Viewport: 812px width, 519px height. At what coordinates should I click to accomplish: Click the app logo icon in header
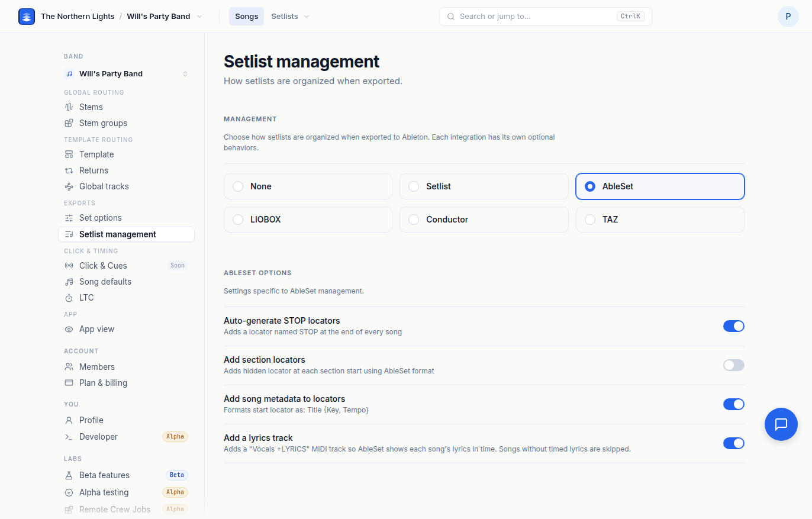(27, 17)
